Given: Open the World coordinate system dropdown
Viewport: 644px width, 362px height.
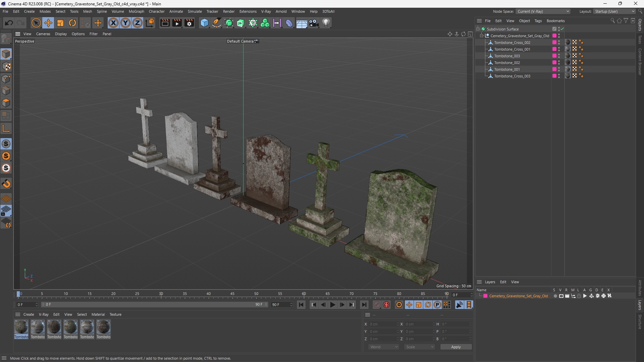Looking at the screenshot, I should 383,347.
